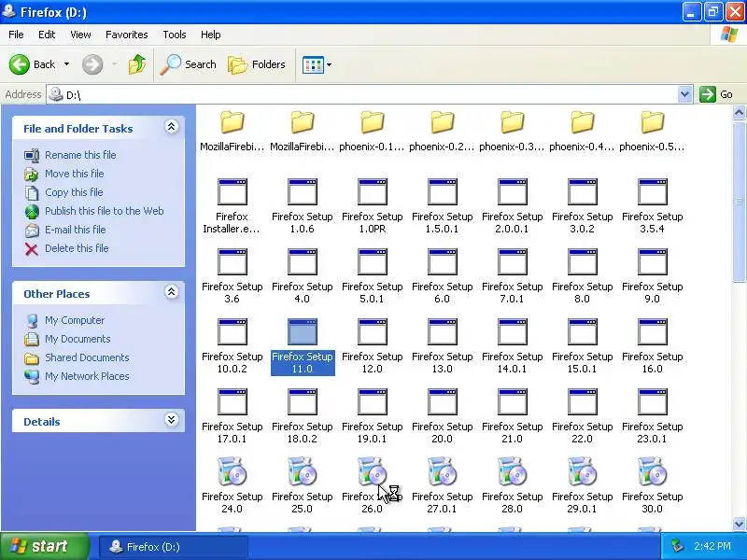Click the Back navigation button
Image resolution: width=747 pixels, height=560 pixels.
(33, 64)
